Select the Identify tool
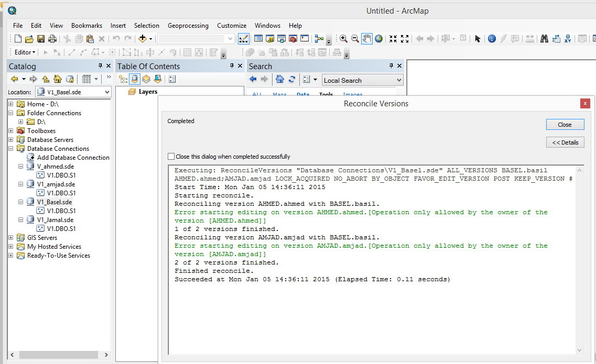Viewport: 596px width, 364px height. coord(492,39)
